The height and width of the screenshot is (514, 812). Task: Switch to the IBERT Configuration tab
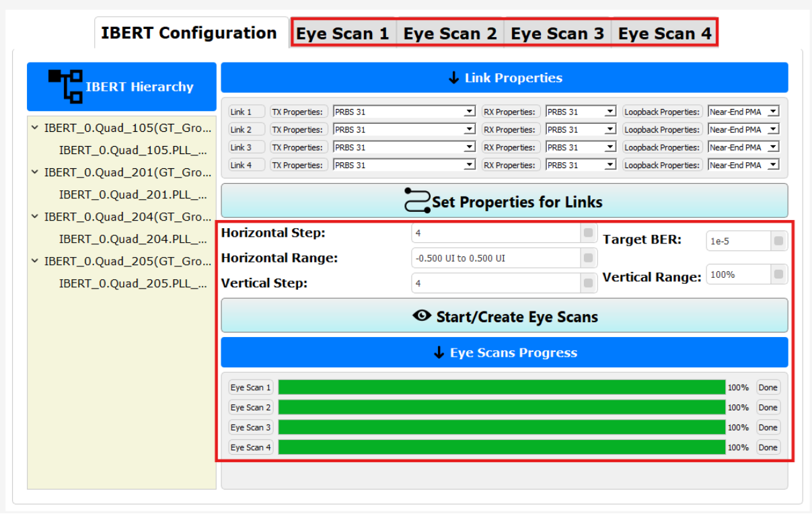[191, 33]
